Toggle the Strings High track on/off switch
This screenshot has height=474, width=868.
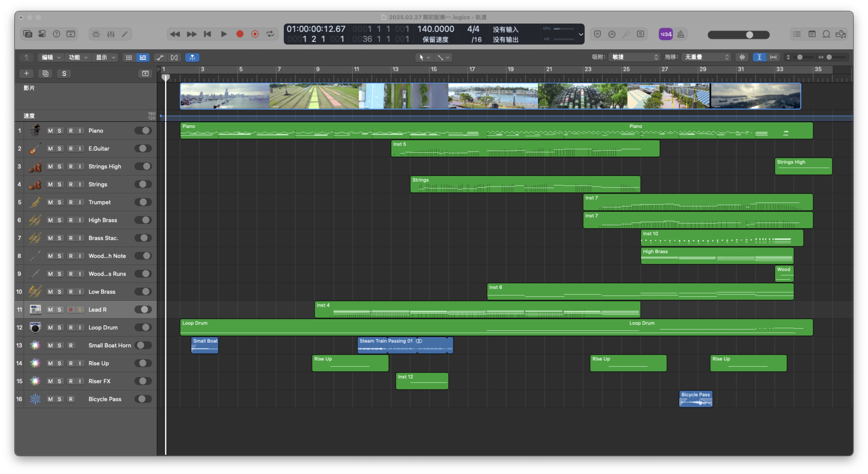click(143, 166)
